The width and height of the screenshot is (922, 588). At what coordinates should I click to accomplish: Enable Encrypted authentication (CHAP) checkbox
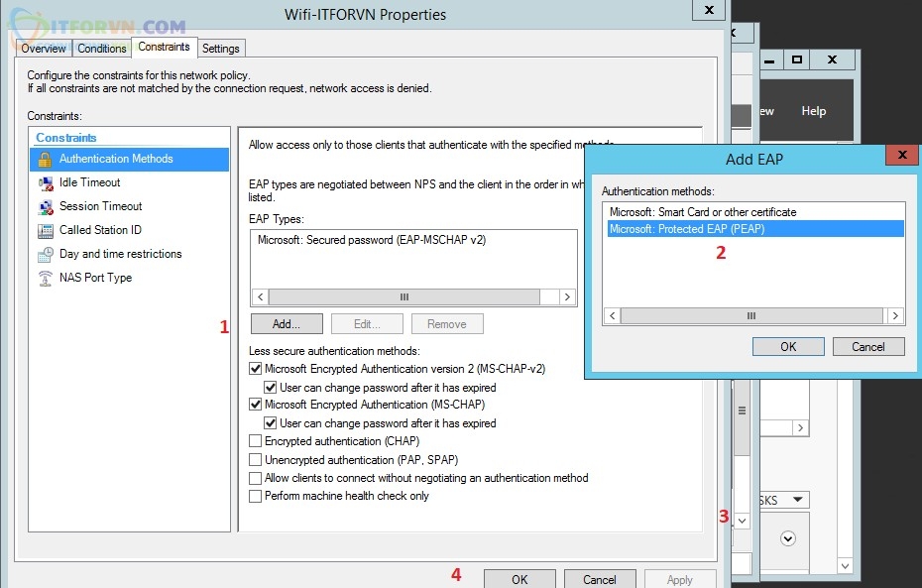click(256, 441)
